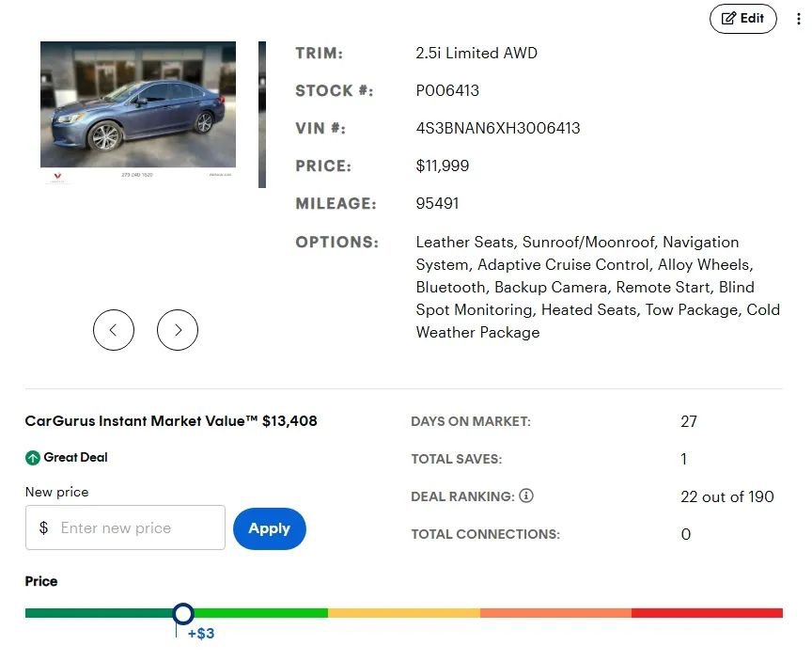Click the car photo thumbnail
The image size is (812, 661).
click(137, 113)
